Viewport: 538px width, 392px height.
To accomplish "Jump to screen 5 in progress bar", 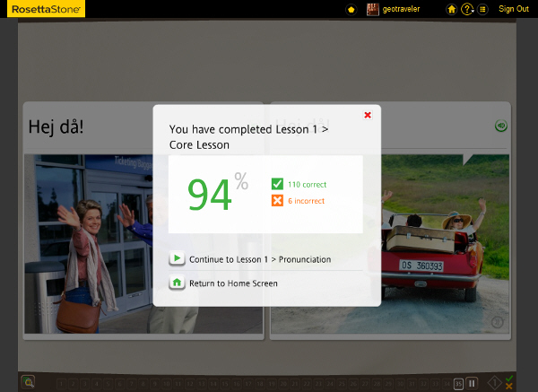I will (108, 384).
